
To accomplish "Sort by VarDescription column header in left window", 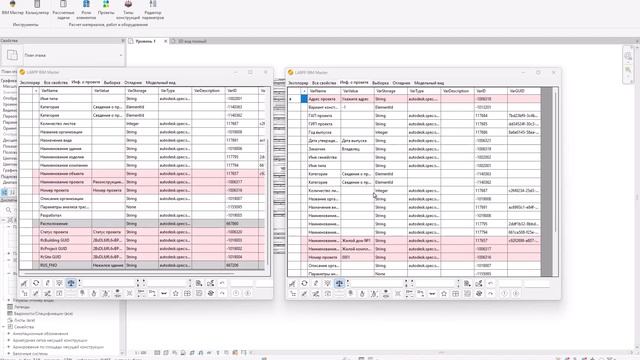I will click(x=208, y=91).
